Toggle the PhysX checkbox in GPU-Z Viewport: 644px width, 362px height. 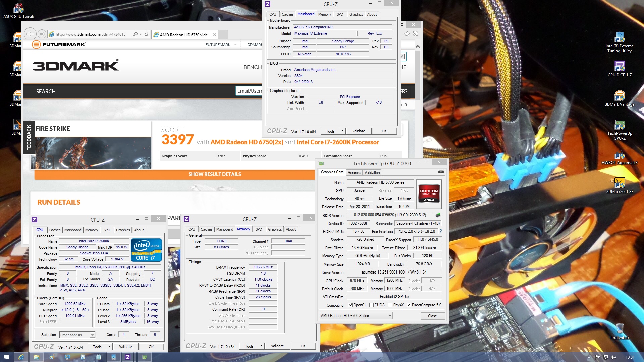[390, 305]
